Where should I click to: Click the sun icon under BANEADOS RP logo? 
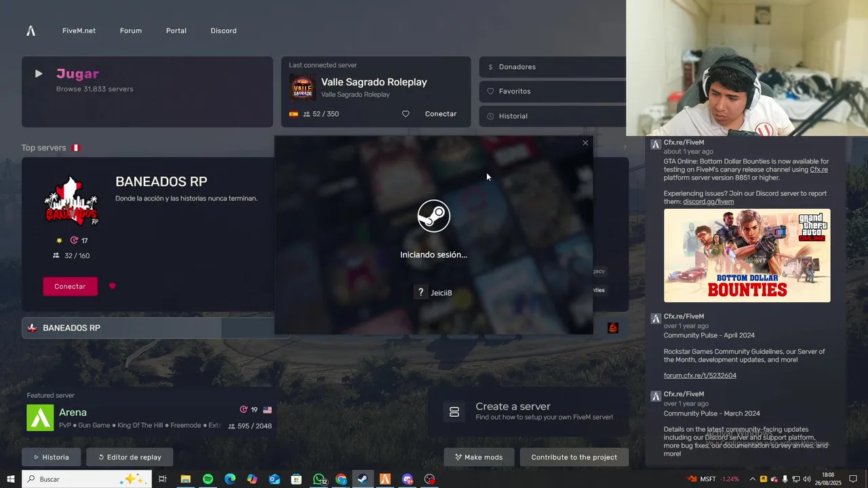point(60,241)
